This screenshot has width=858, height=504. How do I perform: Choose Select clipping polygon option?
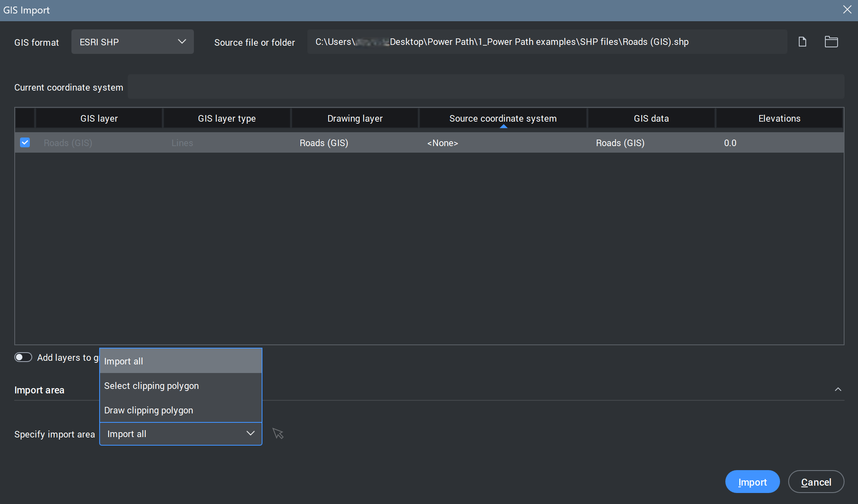coord(180,386)
